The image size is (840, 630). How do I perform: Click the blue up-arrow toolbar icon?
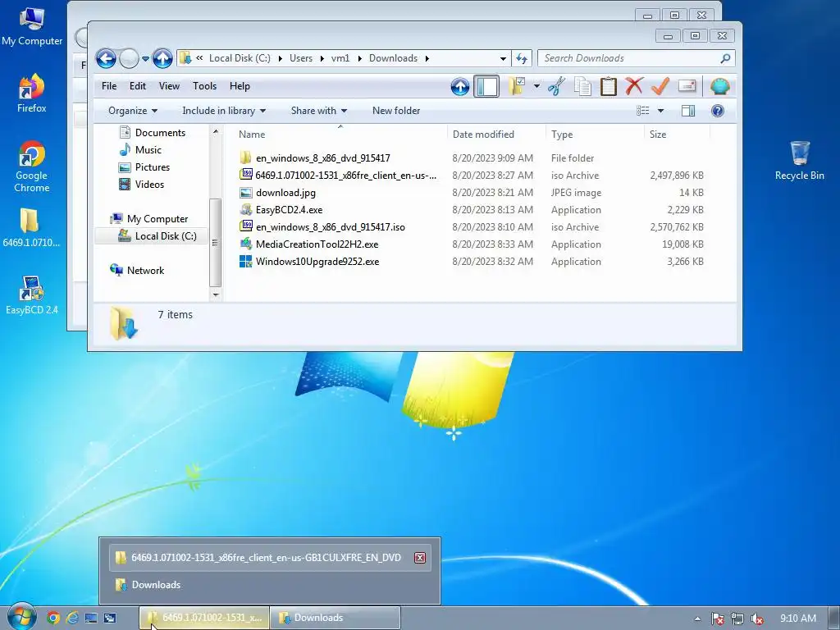coord(460,86)
